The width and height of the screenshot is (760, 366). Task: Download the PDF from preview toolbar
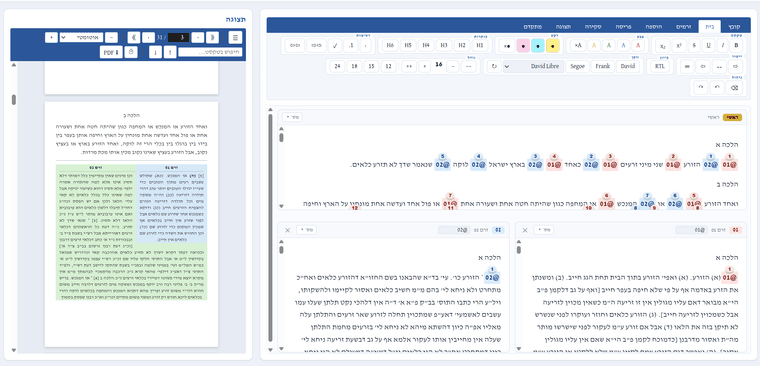111,52
